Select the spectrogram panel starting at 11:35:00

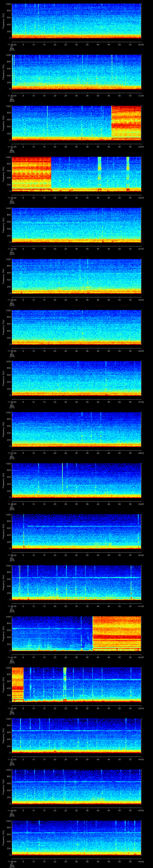tap(77, 327)
